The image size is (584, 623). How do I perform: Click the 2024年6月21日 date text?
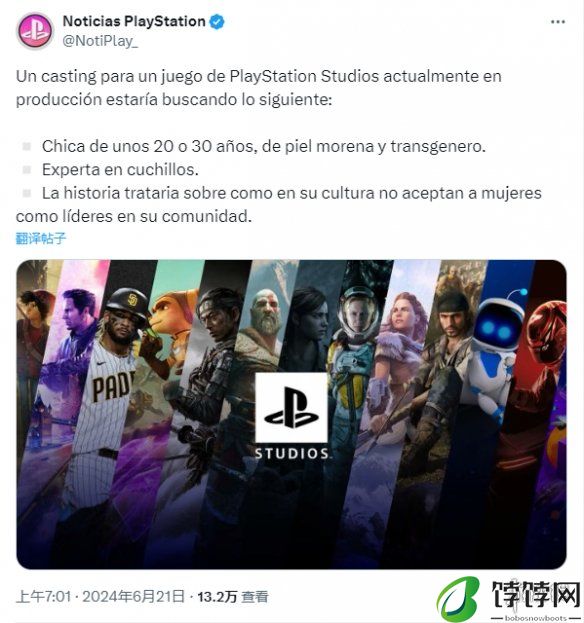pos(133,597)
